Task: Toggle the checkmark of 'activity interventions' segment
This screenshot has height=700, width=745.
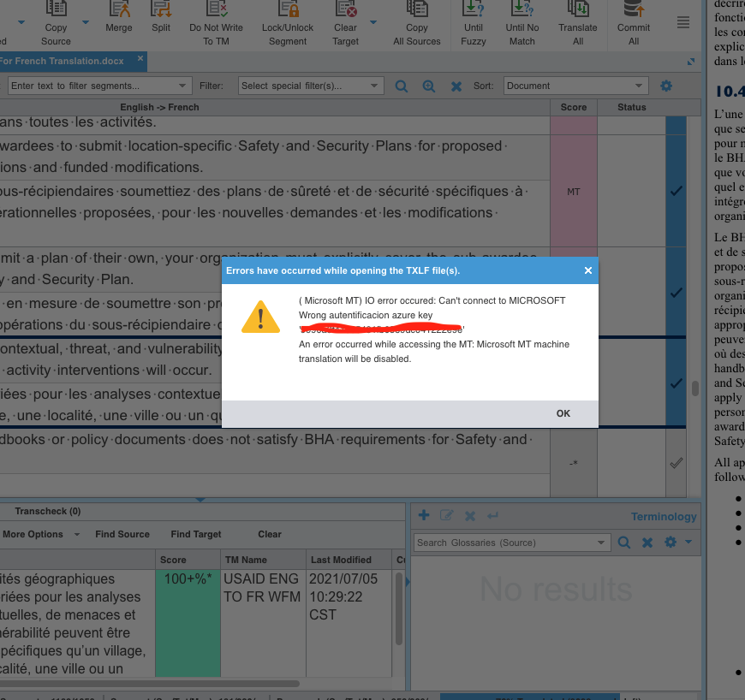Action: (676, 383)
